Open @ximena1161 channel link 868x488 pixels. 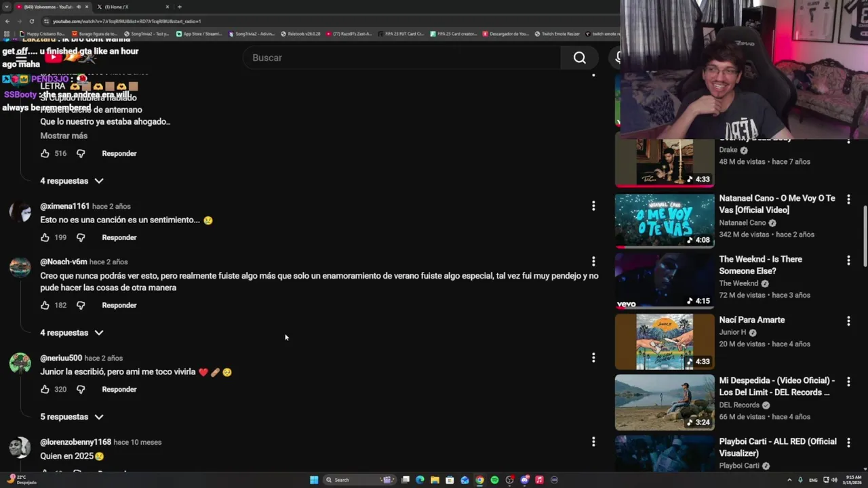pos(64,206)
